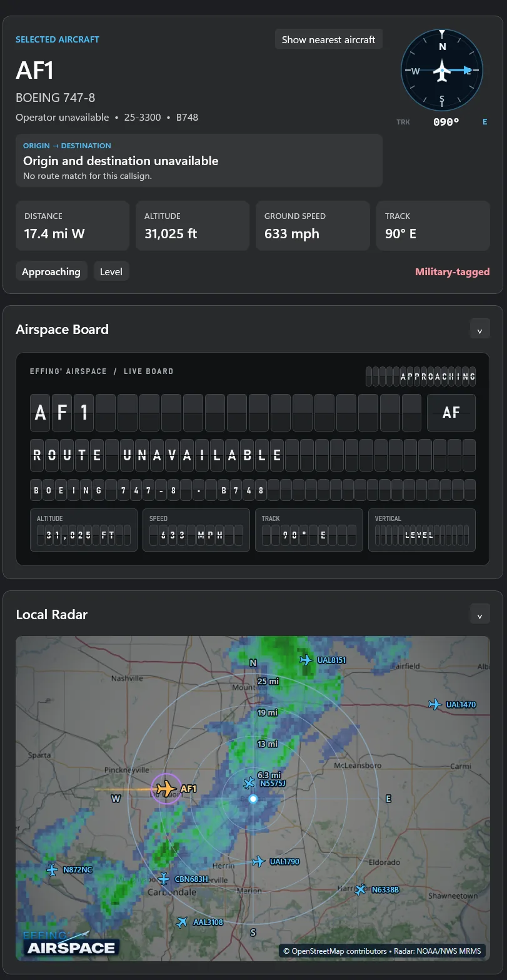Click the 25 mi range ring label
Image resolution: width=507 pixels, height=980 pixels.
tap(268, 681)
